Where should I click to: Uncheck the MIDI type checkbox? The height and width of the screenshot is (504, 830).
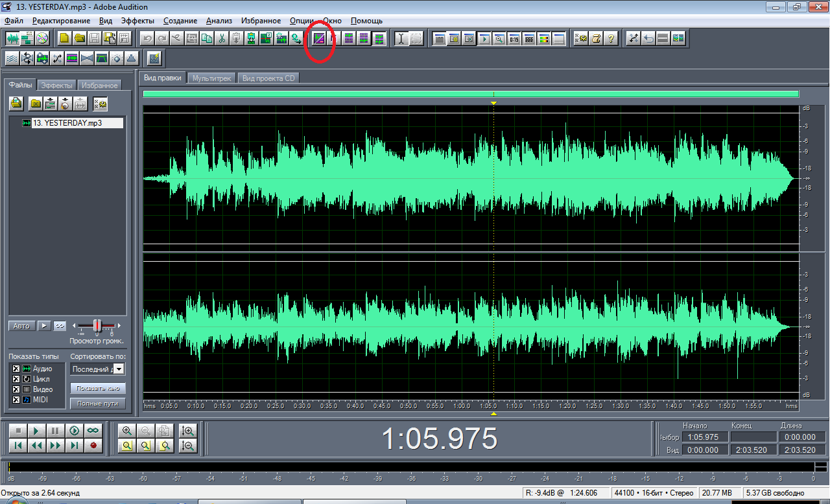16,400
